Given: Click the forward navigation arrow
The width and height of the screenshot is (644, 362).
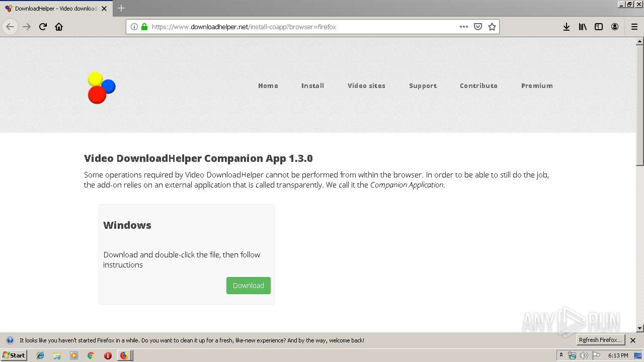Looking at the screenshot, I should 27,27.
